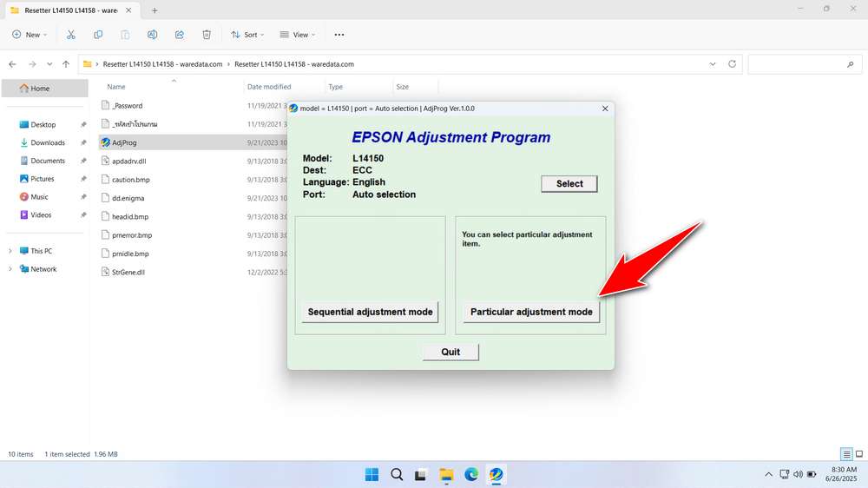Click the Select button in AdjProg
This screenshot has height=488, width=868.
[x=569, y=184]
